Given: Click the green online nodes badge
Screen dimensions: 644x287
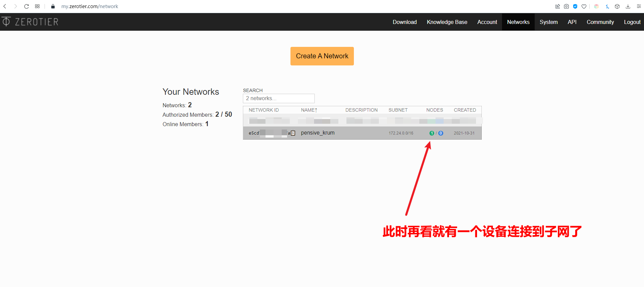Looking at the screenshot, I should [x=431, y=133].
